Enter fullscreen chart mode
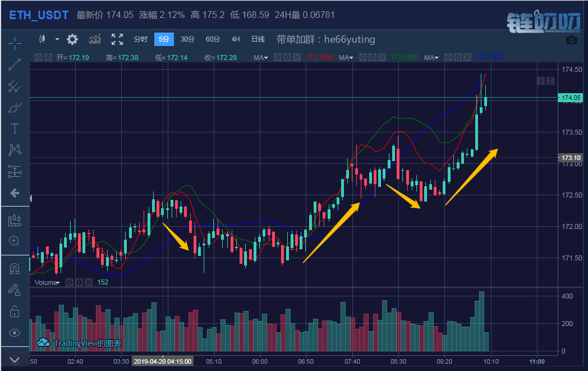The width and height of the screenshot is (588, 371). pyautogui.click(x=117, y=39)
